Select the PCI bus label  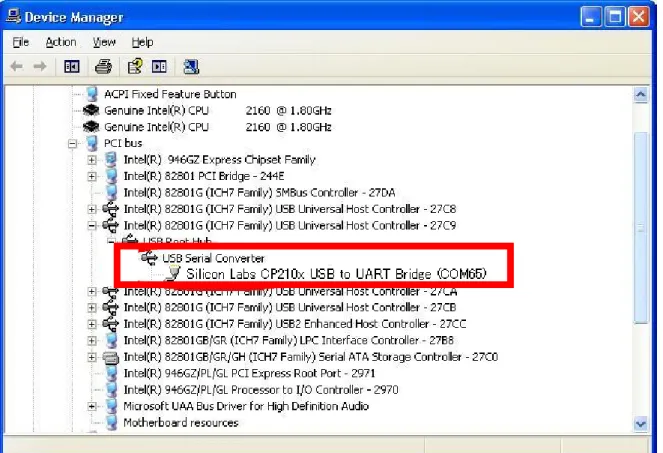123,143
